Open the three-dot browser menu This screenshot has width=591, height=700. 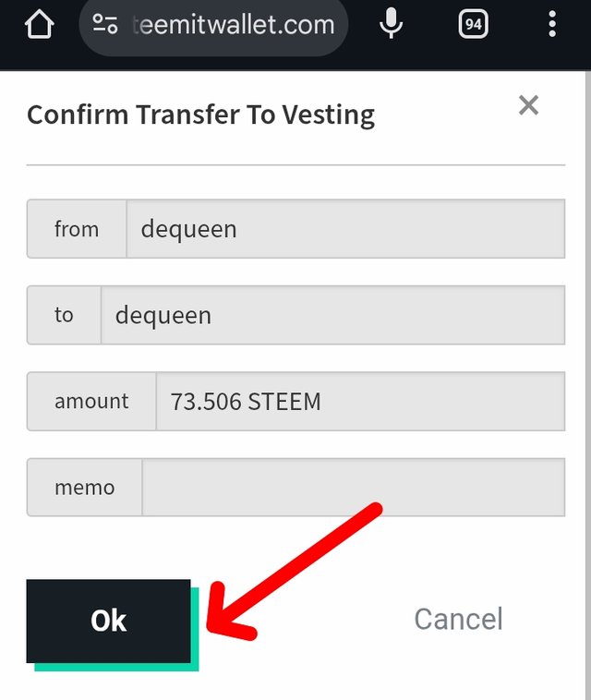coord(552,24)
